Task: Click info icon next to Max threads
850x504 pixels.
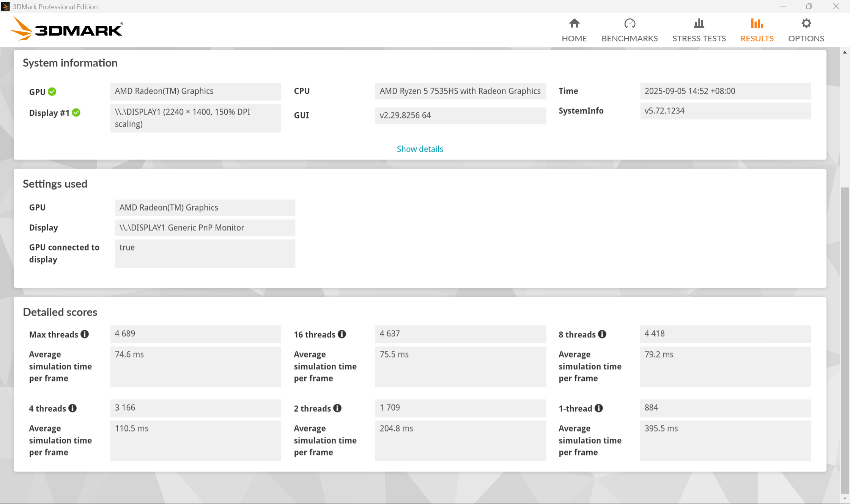Action: (85, 334)
